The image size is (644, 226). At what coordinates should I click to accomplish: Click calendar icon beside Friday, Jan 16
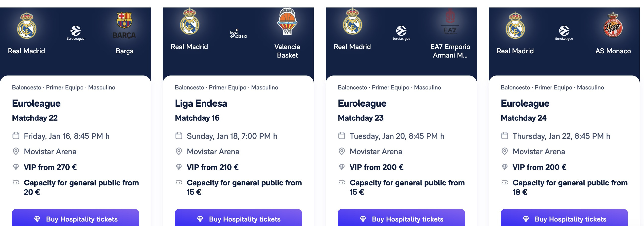coord(16,136)
